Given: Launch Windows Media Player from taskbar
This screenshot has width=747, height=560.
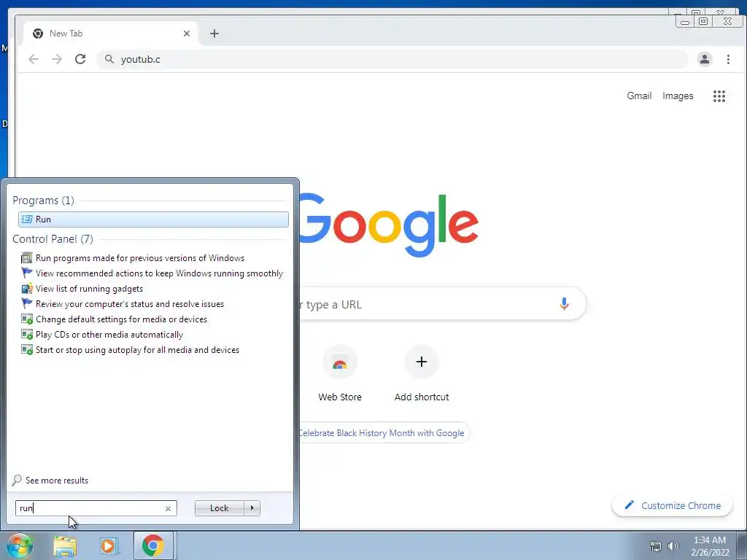Looking at the screenshot, I should [108, 545].
